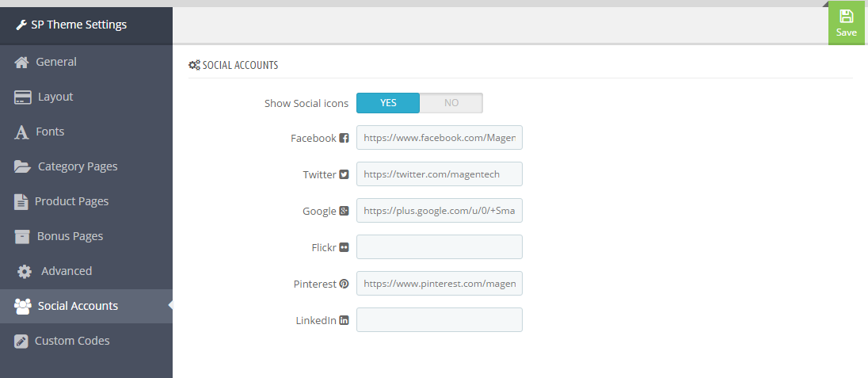Click the Social Accounts people icon
The width and height of the screenshot is (868, 378).
(x=23, y=307)
